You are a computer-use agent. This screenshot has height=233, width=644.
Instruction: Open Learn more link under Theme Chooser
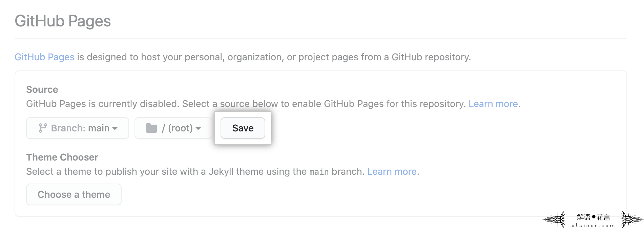392,171
